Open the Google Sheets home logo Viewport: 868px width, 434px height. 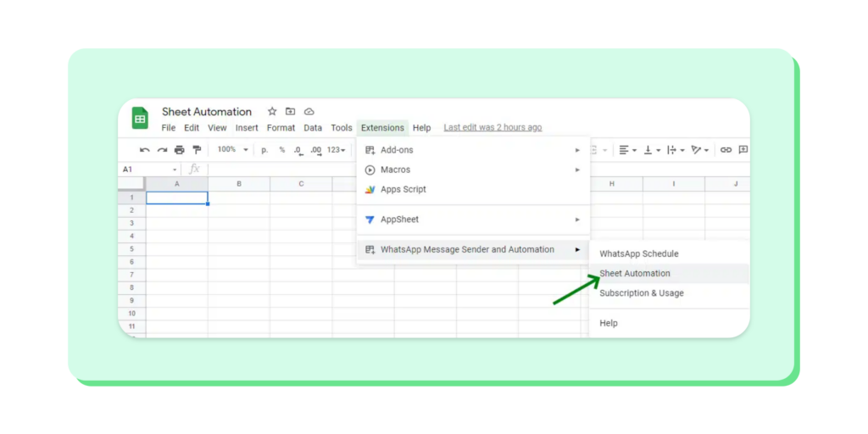[x=140, y=118]
